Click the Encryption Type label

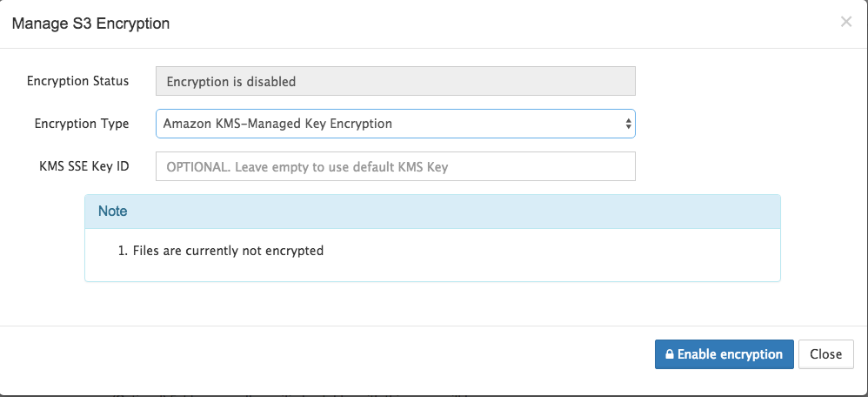pyautogui.click(x=82, y=123)
